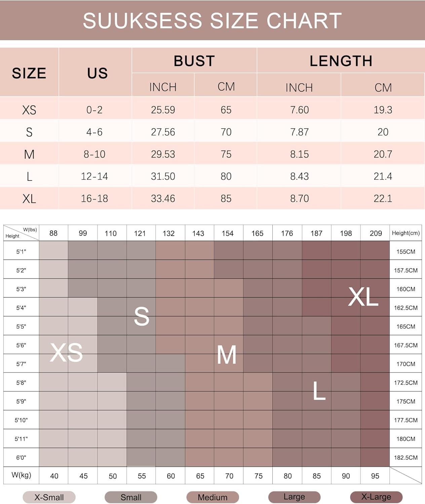Click the 209 lbs weight column header
This screenshot has height=504, width=425.
tap(376, 233)
